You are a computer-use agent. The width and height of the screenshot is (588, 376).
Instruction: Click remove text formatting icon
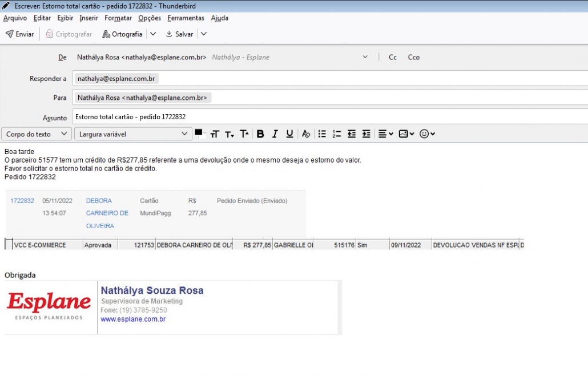(306, 134)
